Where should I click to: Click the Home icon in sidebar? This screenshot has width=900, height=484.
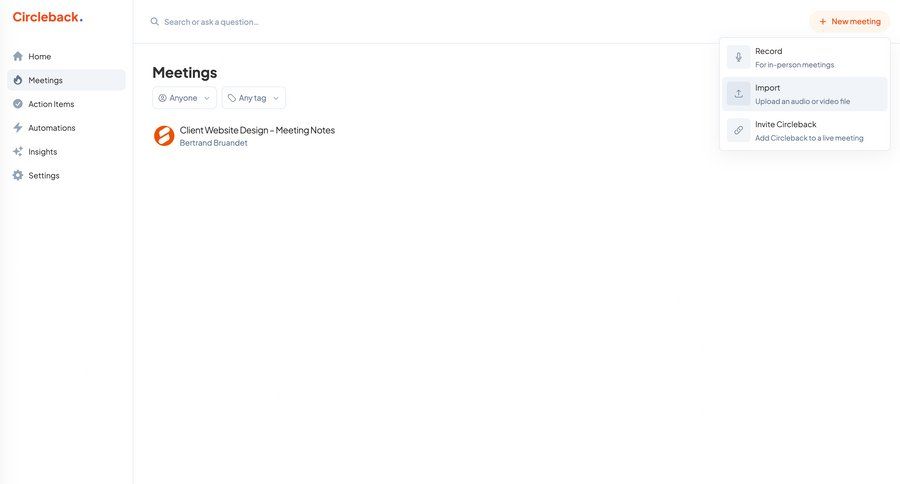point(18,57)
